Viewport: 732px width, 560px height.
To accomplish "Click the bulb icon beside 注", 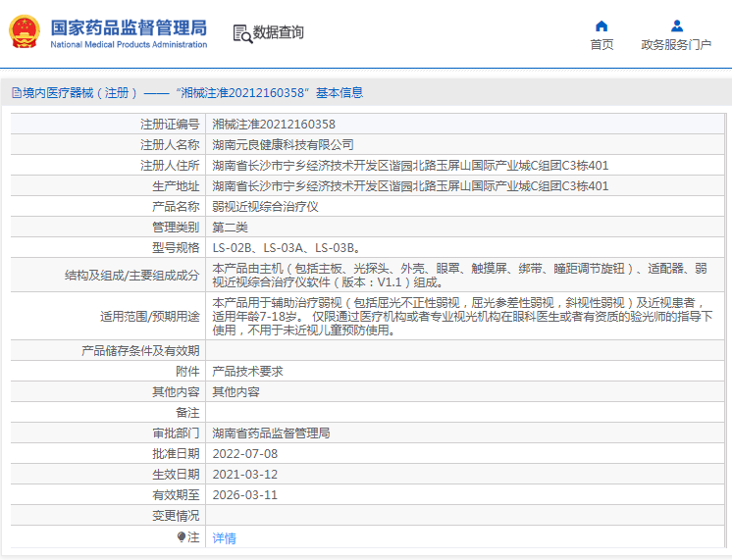I will coord(182,537).
